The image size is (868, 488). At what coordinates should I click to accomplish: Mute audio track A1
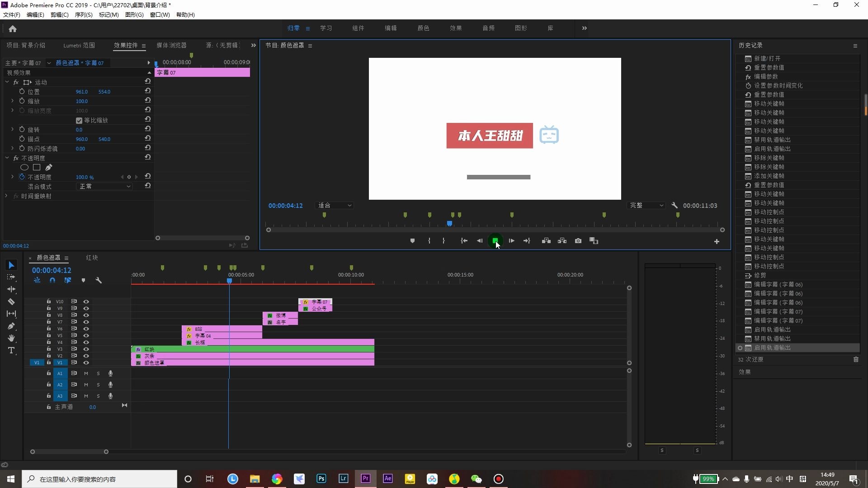coord(86,373)
